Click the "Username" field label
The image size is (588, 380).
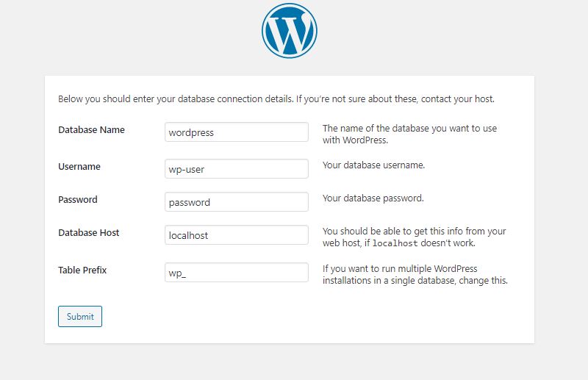[79, 167]
